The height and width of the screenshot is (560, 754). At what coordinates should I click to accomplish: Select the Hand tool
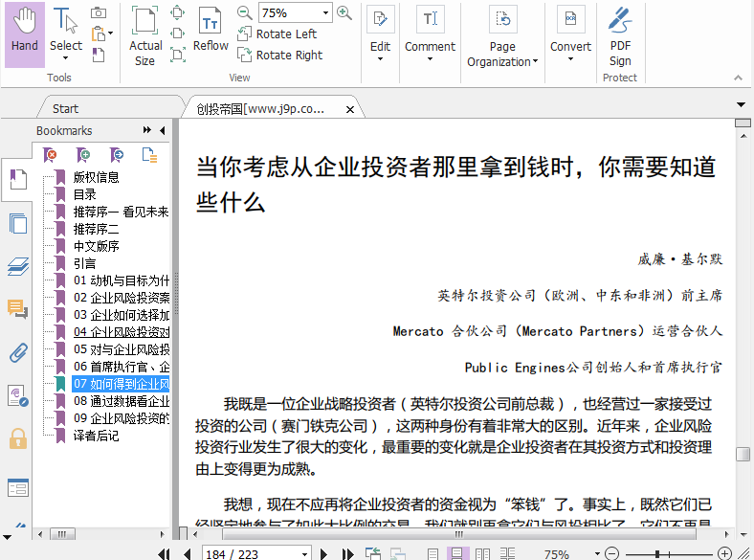pyautogui.click(x=24, y=33)
